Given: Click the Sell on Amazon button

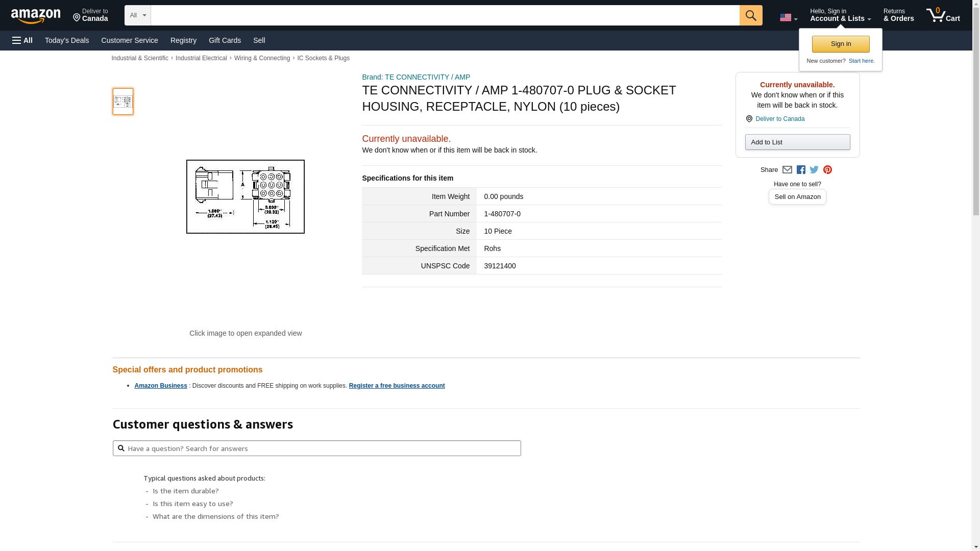Looking at the screenshot, I should coord(797,197).
